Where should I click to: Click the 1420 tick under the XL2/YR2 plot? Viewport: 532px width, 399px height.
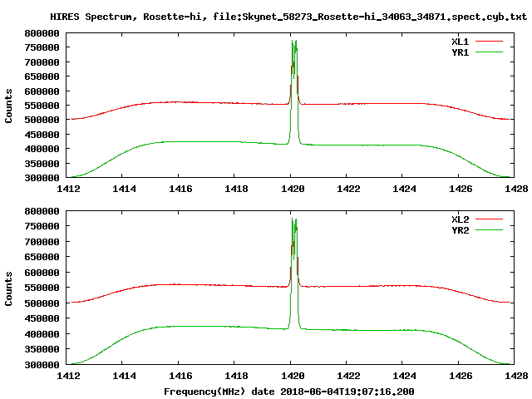pyautogui.click(x=293, y=376)
